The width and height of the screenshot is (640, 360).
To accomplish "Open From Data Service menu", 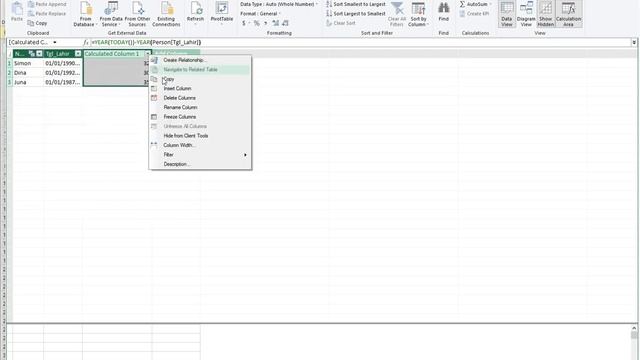I will click(x=111, y=14).
